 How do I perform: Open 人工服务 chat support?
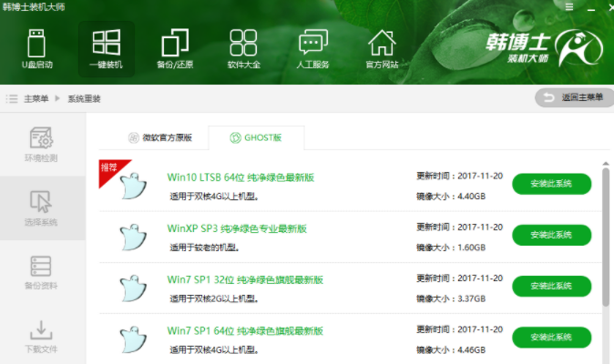pyautogui.click(x=312, y=49)
